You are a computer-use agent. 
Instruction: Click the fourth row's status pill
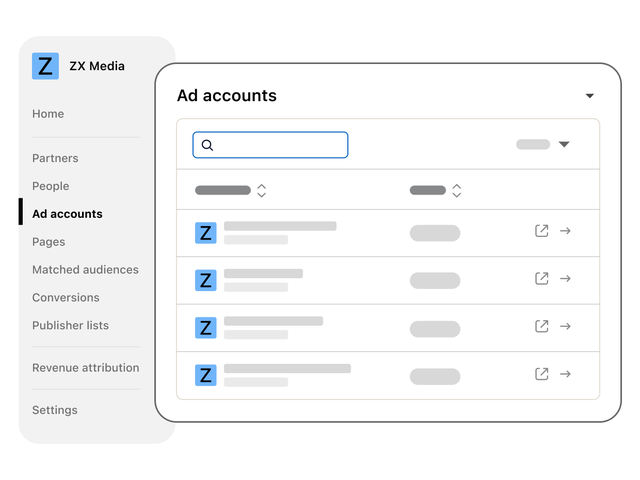[x=435, y=376]
